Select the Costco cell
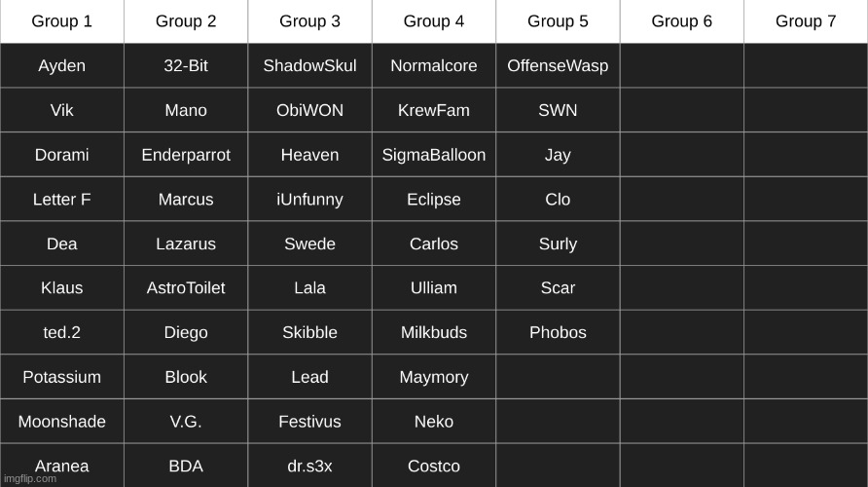 click(x=434, y=467)
